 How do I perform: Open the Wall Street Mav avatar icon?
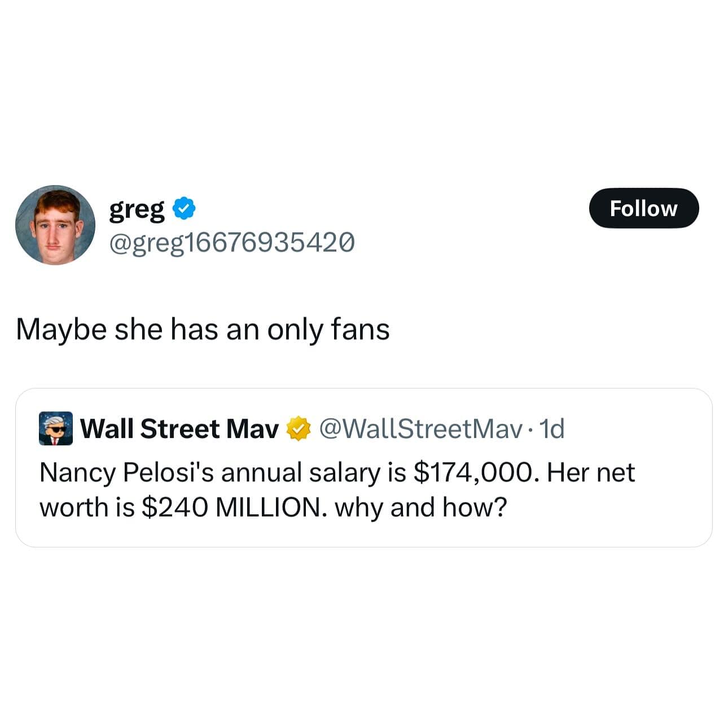pos(55,428)
